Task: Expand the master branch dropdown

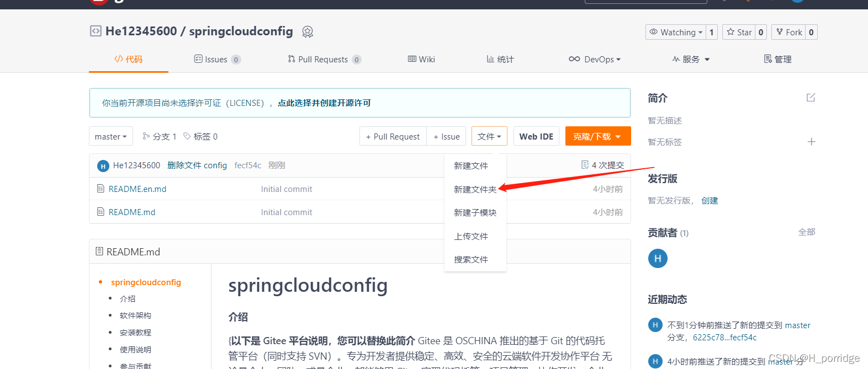Action: coord(111,136)
